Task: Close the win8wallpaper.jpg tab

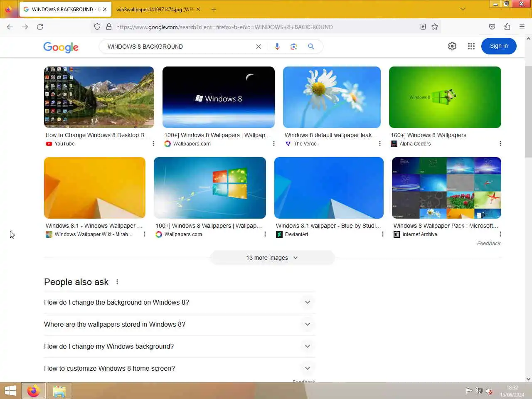Action: [x=198, y=9]
